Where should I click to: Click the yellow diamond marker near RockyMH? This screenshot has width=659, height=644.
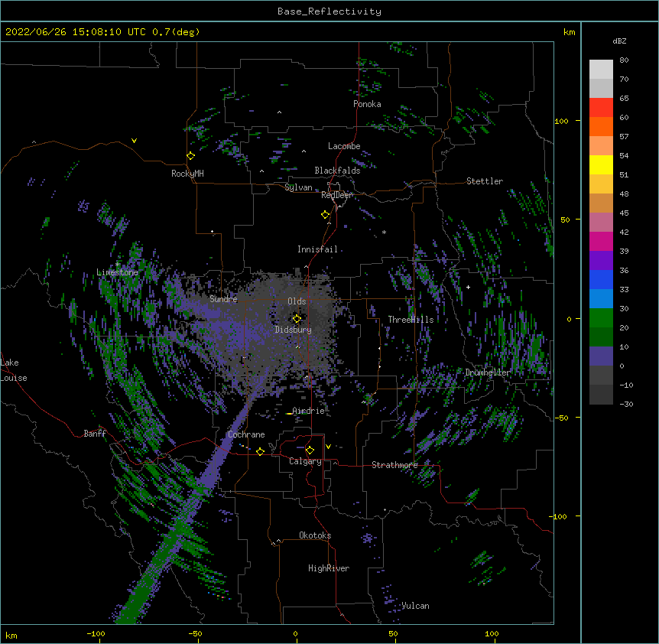coord(191,156)
